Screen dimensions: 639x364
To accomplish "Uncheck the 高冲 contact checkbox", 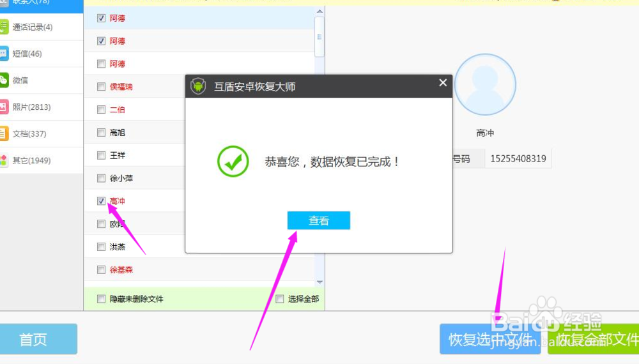I will click(101, 201).
